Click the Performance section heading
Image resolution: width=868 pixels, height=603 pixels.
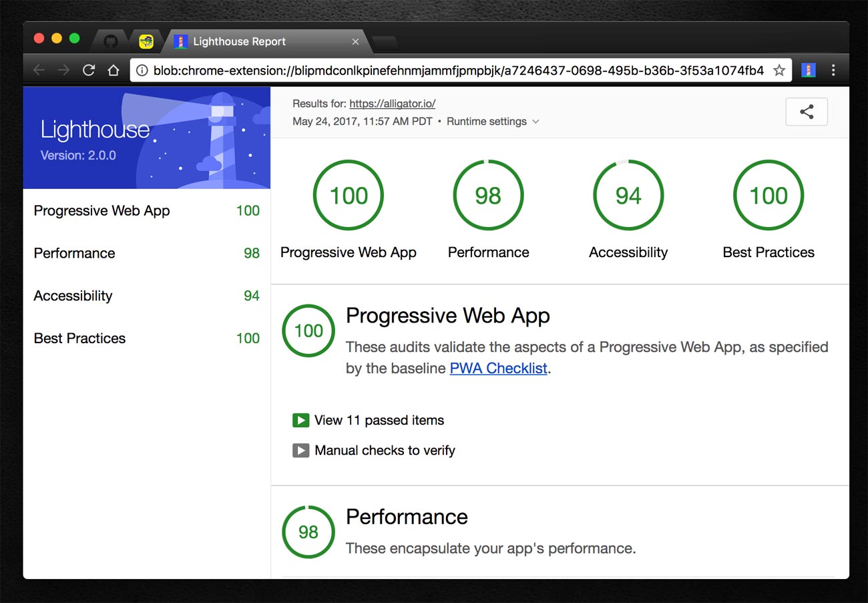point(407,517)
